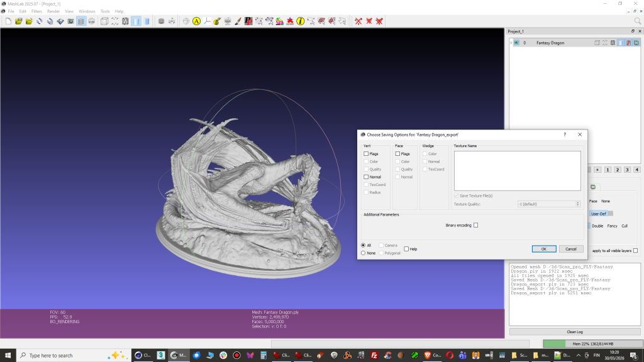
Task: Toggle bounding box render mode icon
Action: [x=104, y=21]
